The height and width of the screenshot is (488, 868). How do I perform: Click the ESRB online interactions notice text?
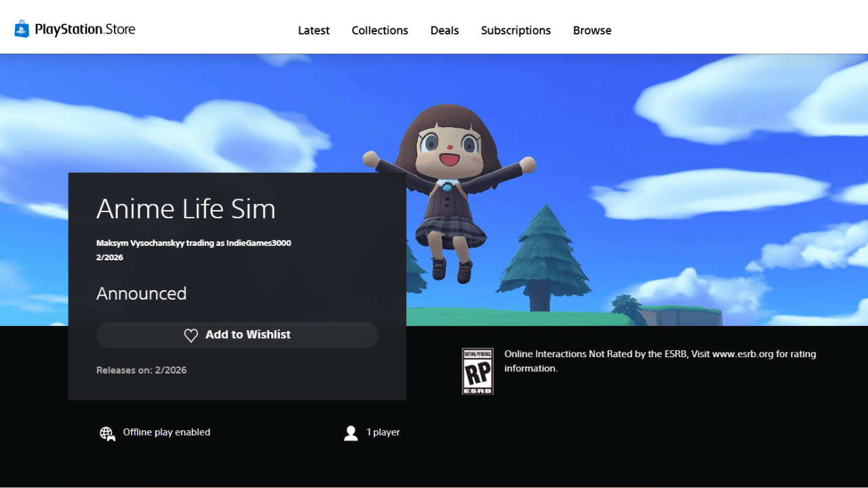(x=660, y=361)
